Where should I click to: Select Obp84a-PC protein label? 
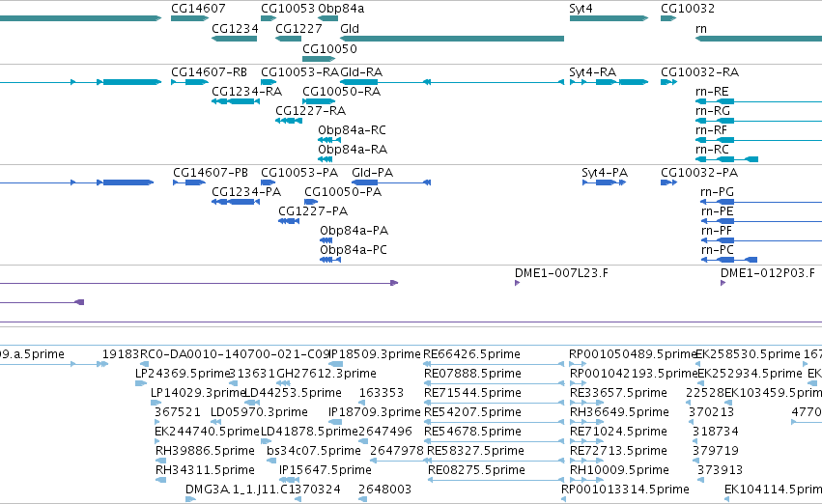coord(354,250)
